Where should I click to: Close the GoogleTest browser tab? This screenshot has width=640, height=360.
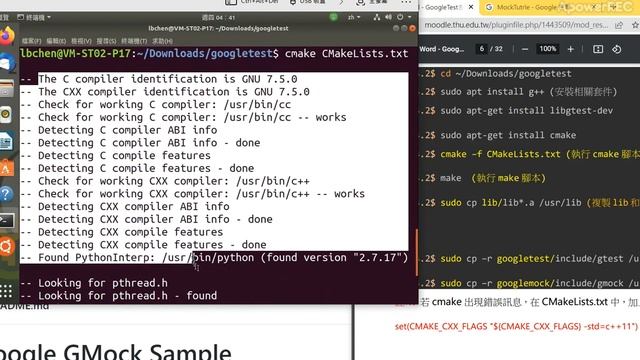471,7
